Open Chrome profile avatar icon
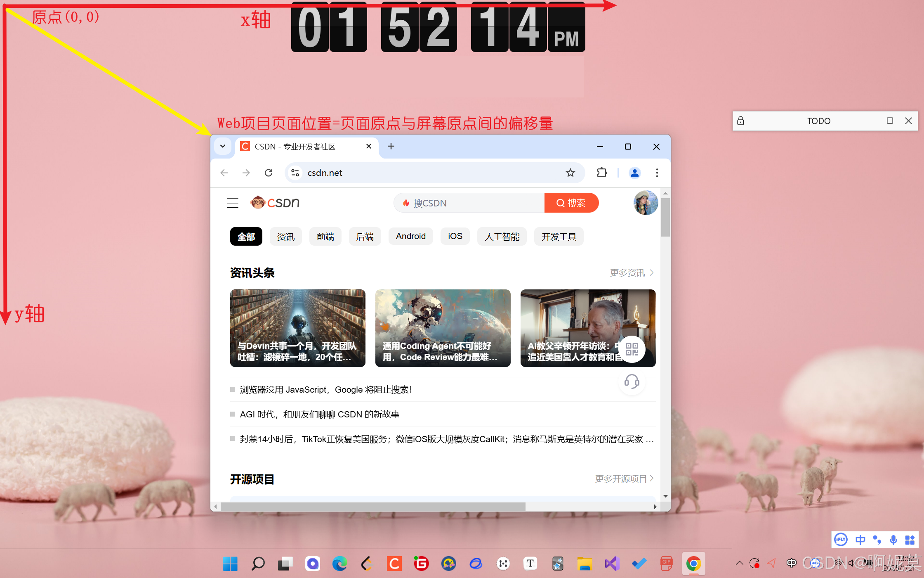The image size is (924, 578). tap(634, 173)
